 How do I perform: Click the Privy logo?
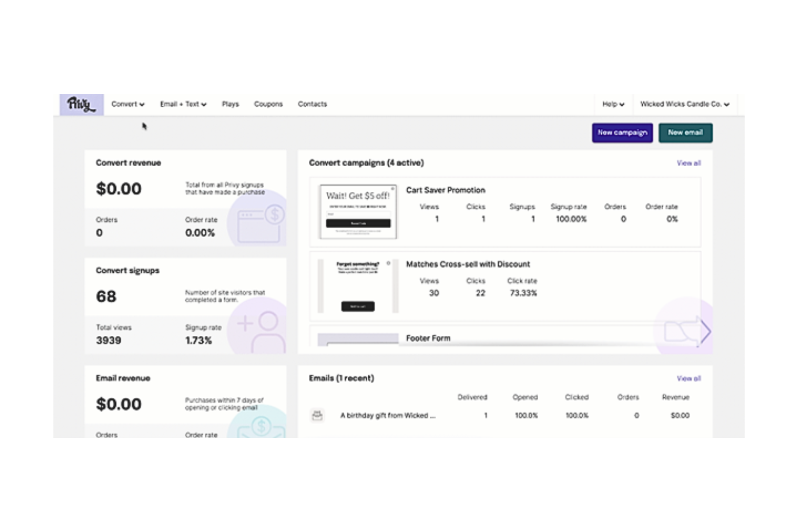point(80,103)
